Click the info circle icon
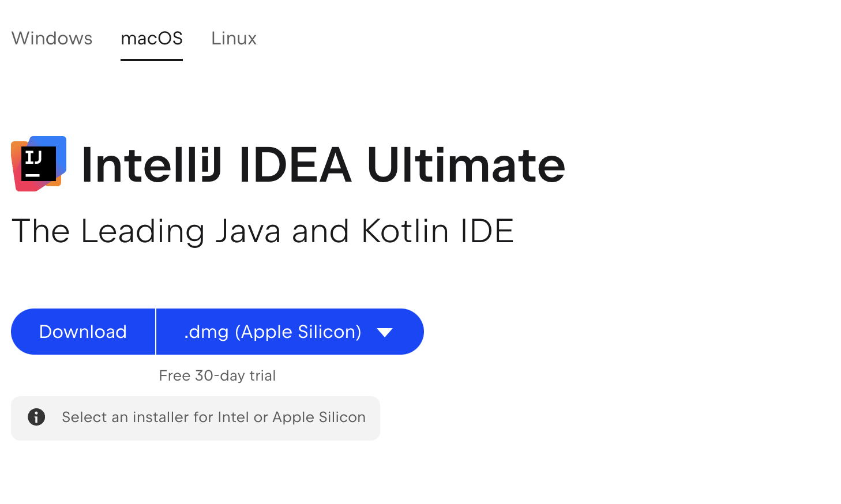Screen dimensions: 841x504 click(x=36, y=417)
